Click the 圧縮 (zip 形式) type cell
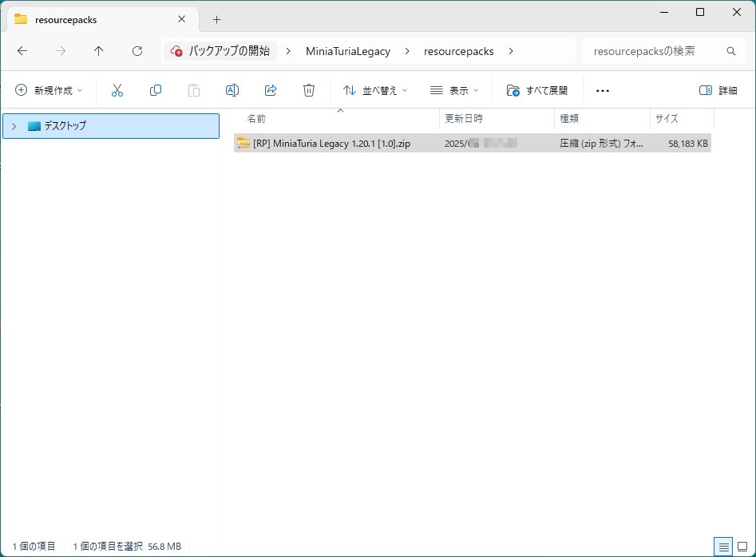 click(x=601, y=144)
